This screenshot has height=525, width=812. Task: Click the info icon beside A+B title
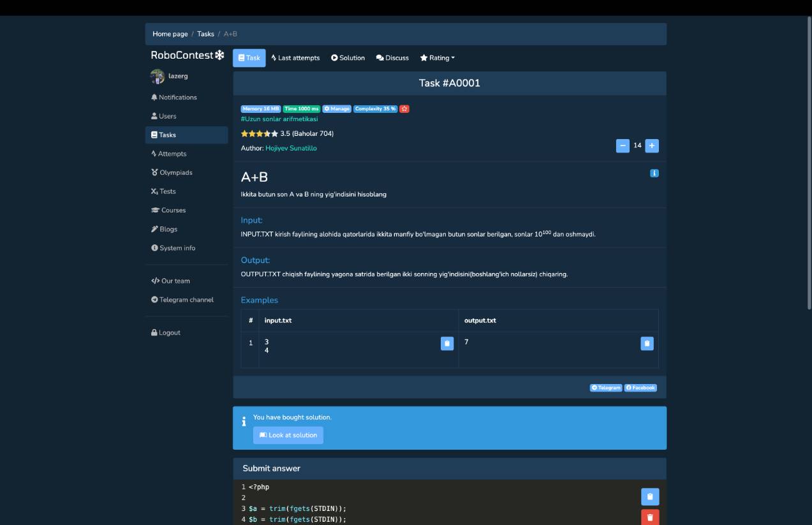pyautogui.click(x=654, y=173)
